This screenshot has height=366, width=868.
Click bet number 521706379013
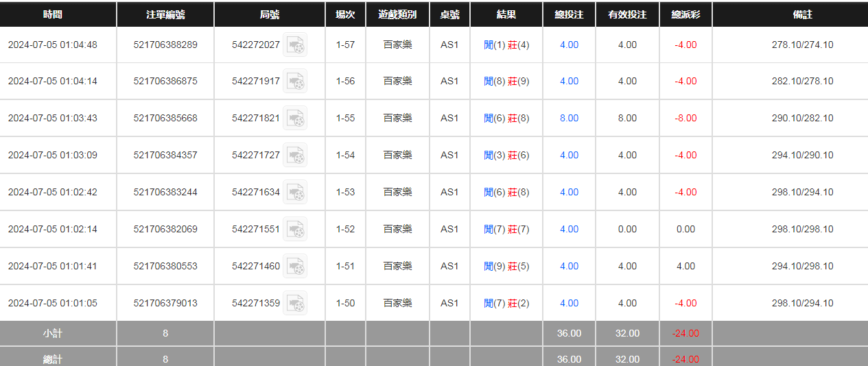click(x=165, y=303)
